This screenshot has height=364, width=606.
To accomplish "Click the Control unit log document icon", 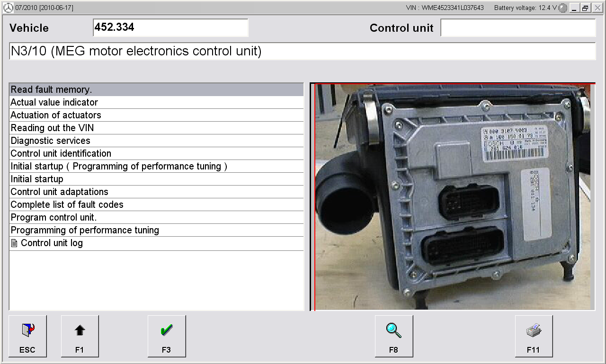I will click(x=15, y=243).
